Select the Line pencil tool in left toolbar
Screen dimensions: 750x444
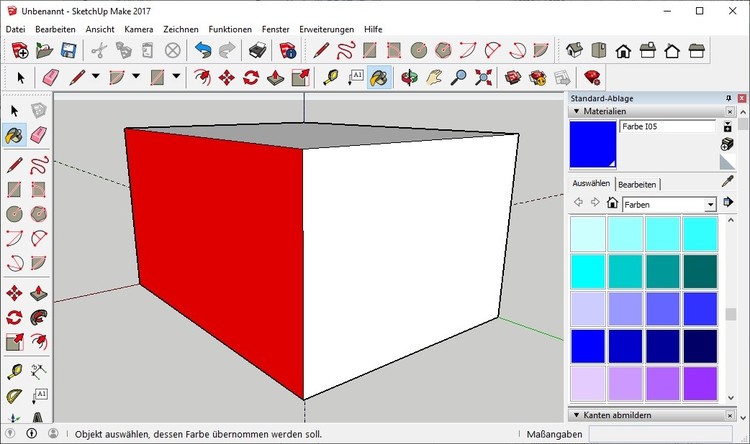click(14, 165)
